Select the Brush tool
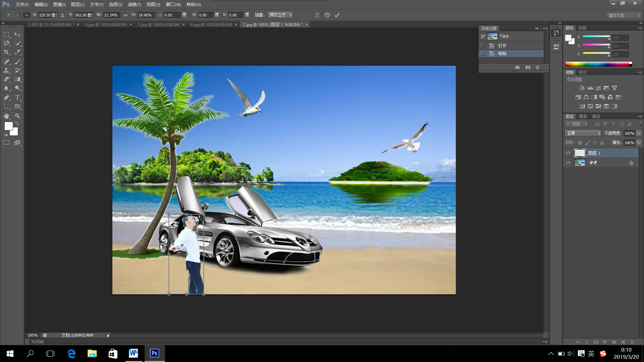The image size is (644, 362). pos(17,62)
